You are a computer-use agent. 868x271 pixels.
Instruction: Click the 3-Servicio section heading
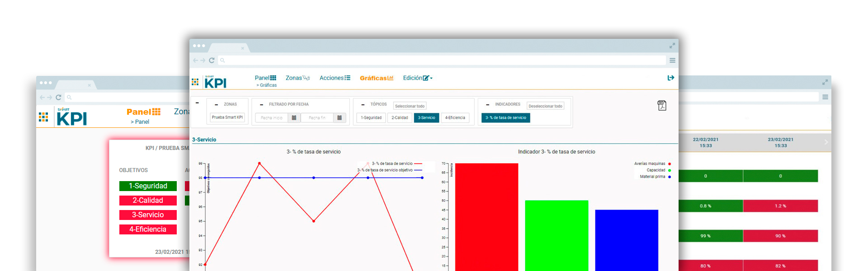coord(204,140)
